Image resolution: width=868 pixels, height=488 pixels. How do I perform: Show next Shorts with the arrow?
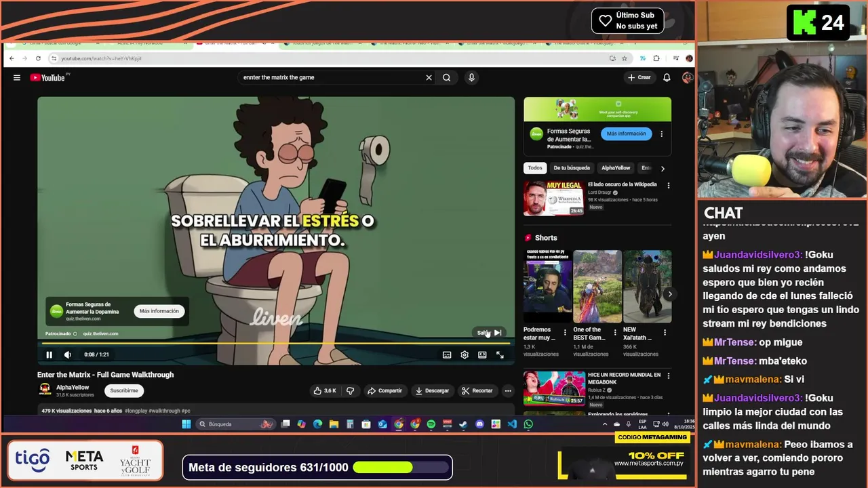pyautogui.click(x=670, y=294)
